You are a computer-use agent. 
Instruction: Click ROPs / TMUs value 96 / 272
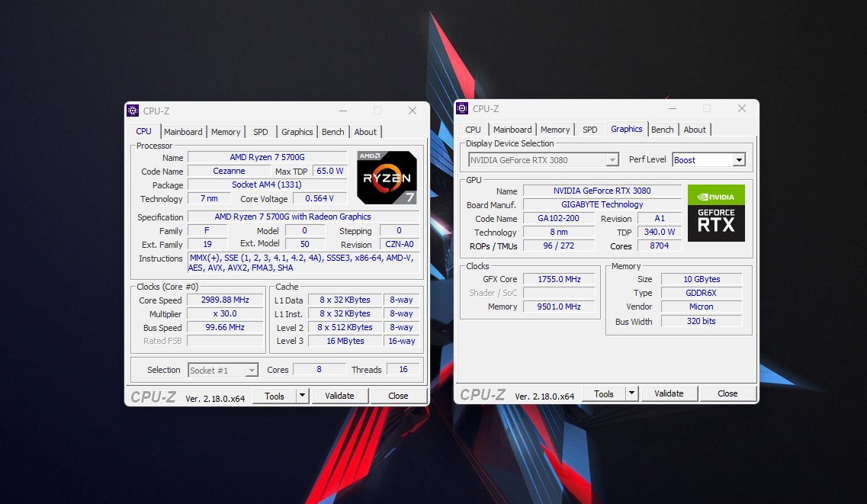(558, 246)
